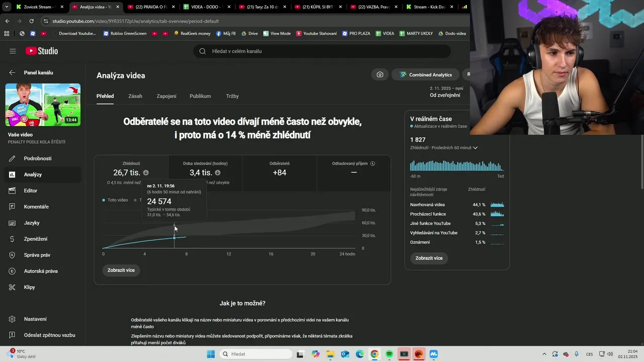This screenshot has height=362, width=644.
Task: Click Windows taskbar search box Hledat
Action: 255,354
